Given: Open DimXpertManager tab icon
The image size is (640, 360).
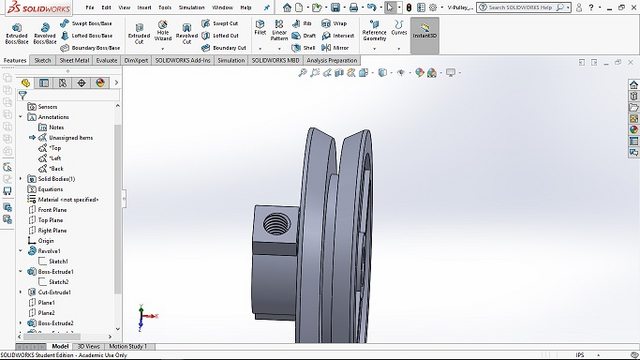Looking at the screenshot, I should (82, 83).
